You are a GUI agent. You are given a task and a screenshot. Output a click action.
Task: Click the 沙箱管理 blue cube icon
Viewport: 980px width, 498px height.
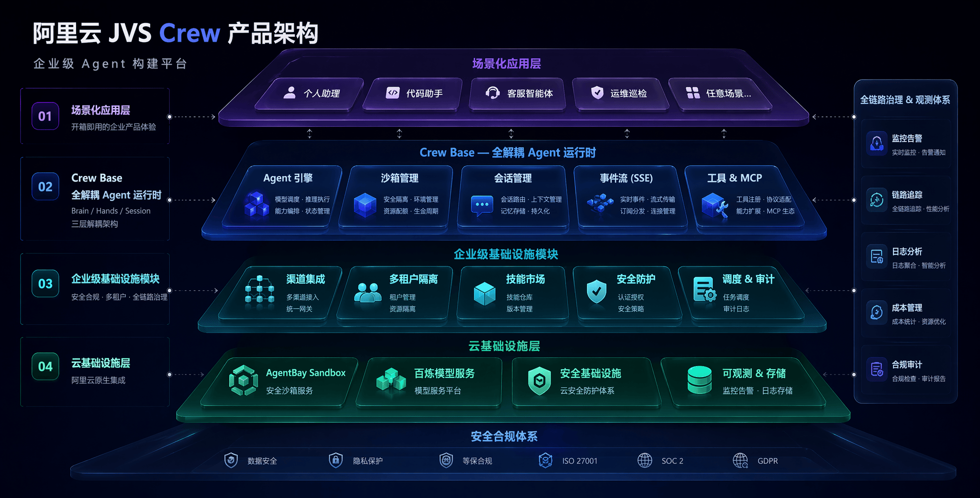(365, 205)
